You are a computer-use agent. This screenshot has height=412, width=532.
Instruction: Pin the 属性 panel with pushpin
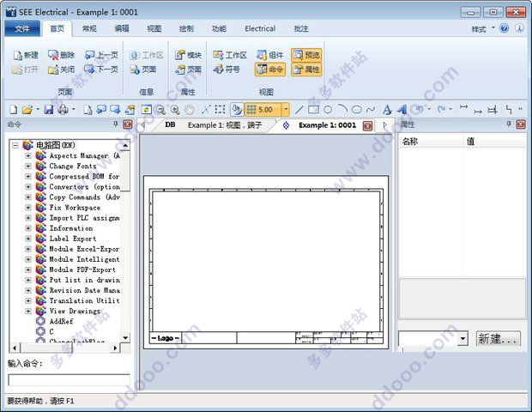[509, 124]
